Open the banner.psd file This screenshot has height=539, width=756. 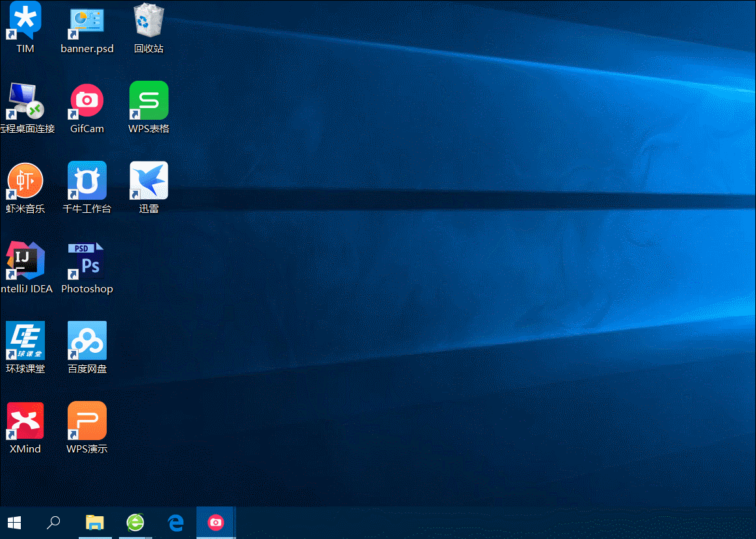coord(87,20)
